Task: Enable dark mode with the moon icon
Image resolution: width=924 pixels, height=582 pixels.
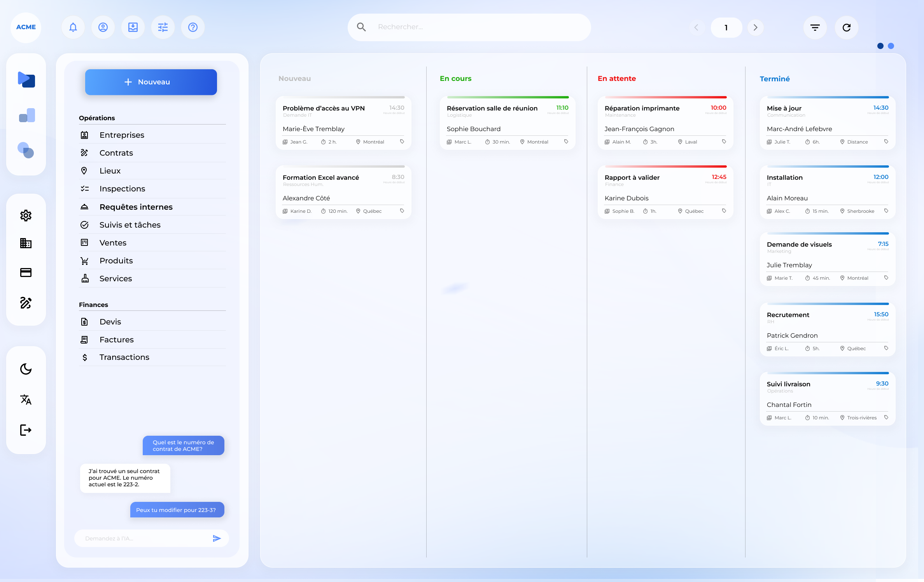Action: tap(26, 369)
